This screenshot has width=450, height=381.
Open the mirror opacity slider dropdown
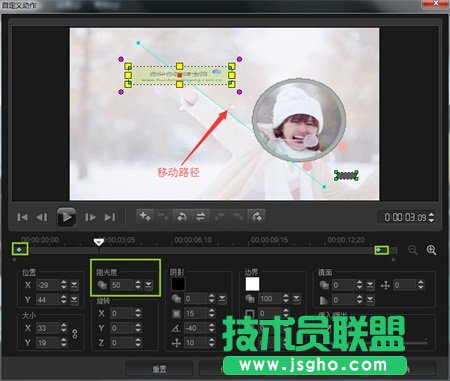[x=370, y=285]
